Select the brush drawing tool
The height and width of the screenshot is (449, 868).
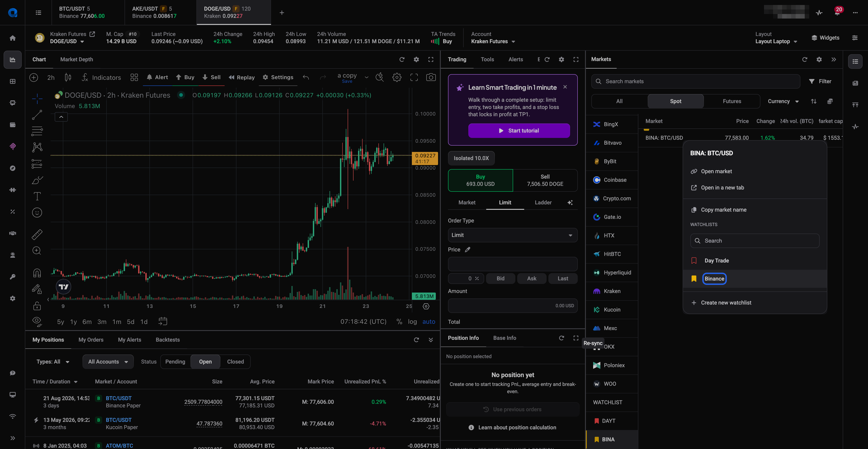tap(37, 180)
